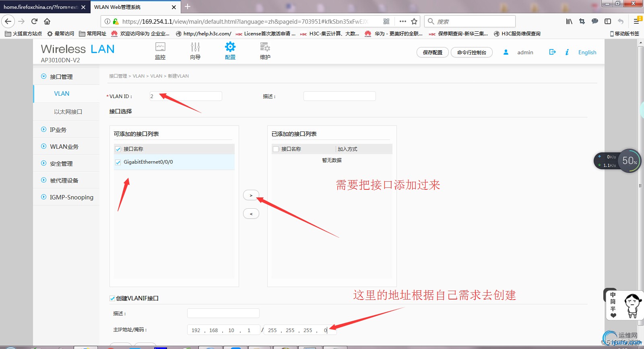Open the 监控 monitoring section
644x349 pixels.
tap(160, 51)
